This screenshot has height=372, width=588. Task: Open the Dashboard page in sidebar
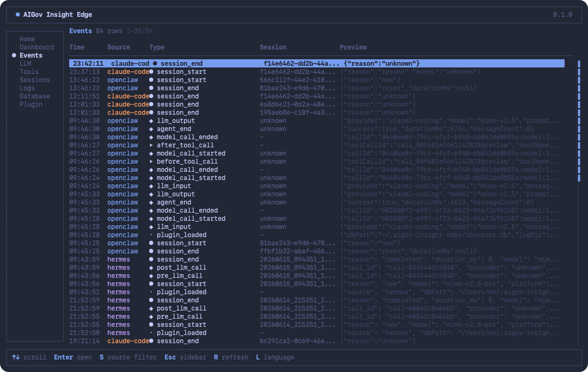pos(37,47)
